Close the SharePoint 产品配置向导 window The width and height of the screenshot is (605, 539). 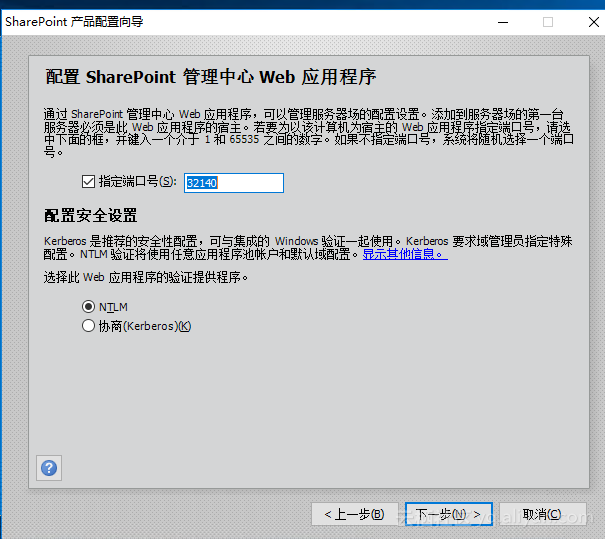point(593,22)
